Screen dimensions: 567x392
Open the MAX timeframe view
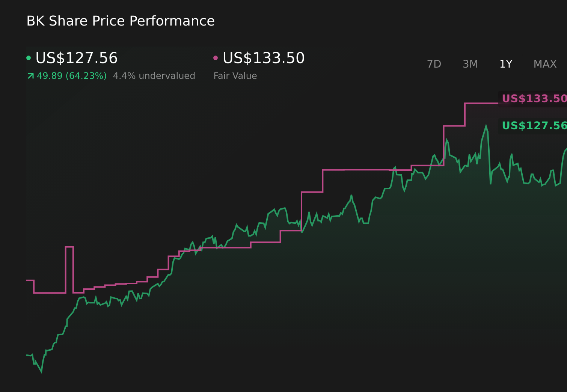tap(544, 64)
